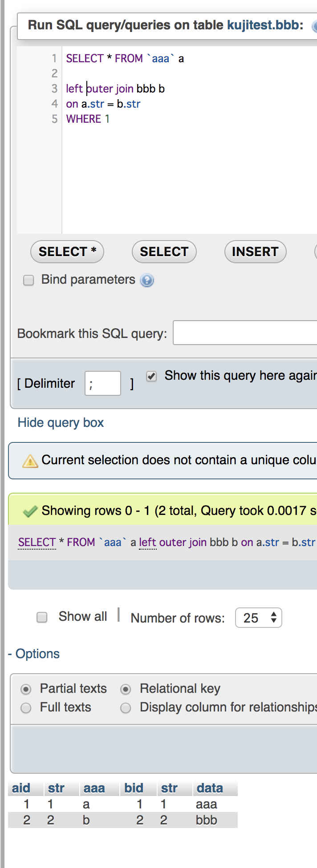This screenshot has width=317, height=868.
Task: Click the green checkmark success icon
Action: (30, 511)
